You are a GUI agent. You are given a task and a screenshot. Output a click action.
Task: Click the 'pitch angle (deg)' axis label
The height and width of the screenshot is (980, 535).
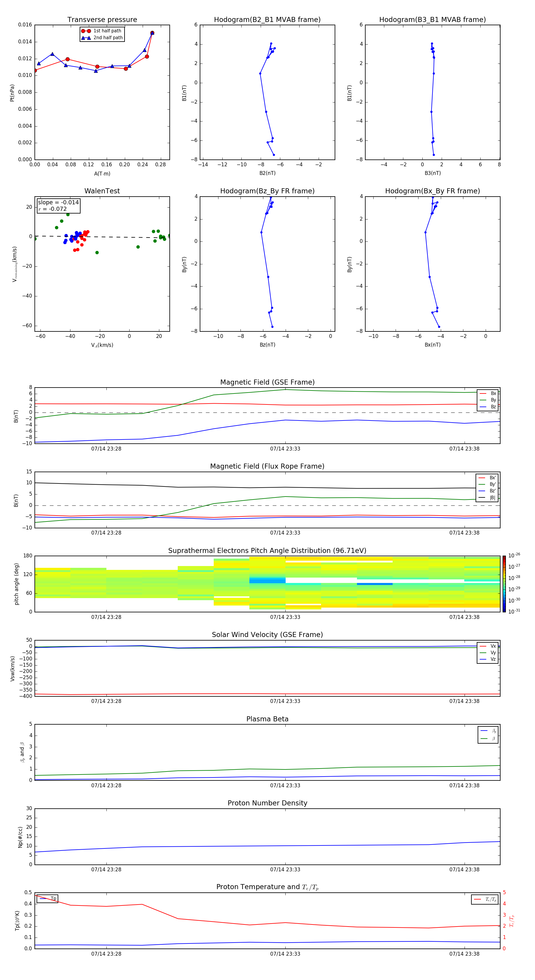pos(16,584)
